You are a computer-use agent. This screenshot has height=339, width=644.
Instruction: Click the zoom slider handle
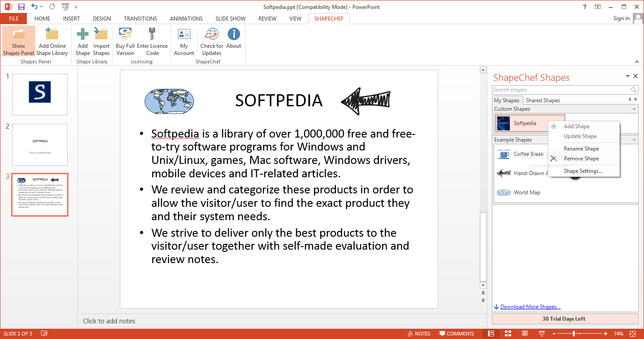[x=573, y=334]
